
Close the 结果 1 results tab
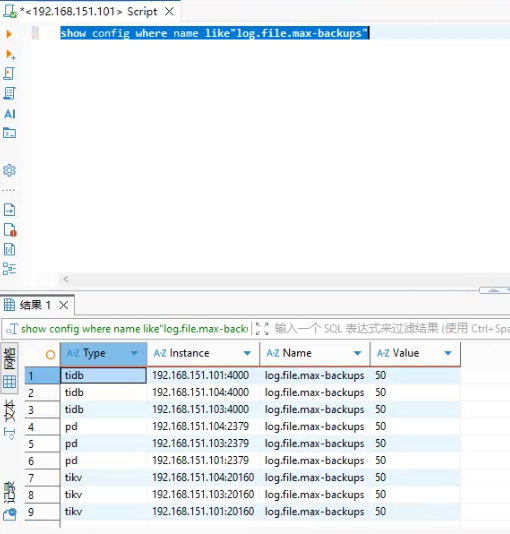(64, 305)
